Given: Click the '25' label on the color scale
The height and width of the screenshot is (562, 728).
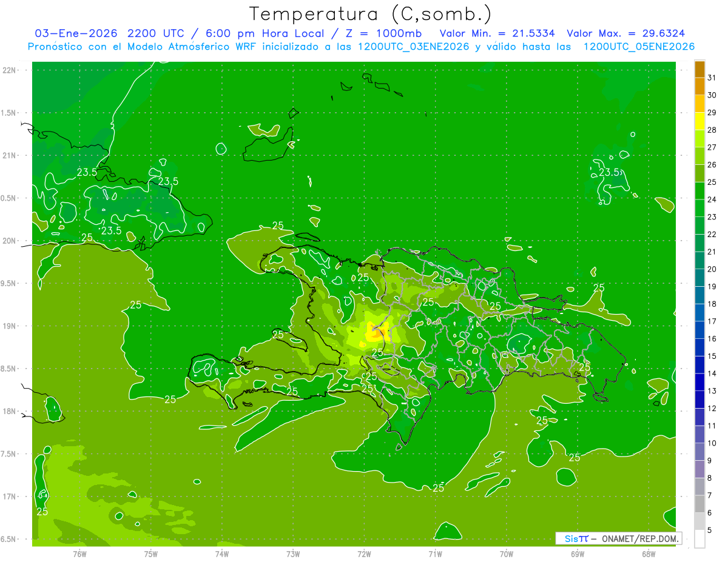Looking at the screenshot, I should pos(712,182).
